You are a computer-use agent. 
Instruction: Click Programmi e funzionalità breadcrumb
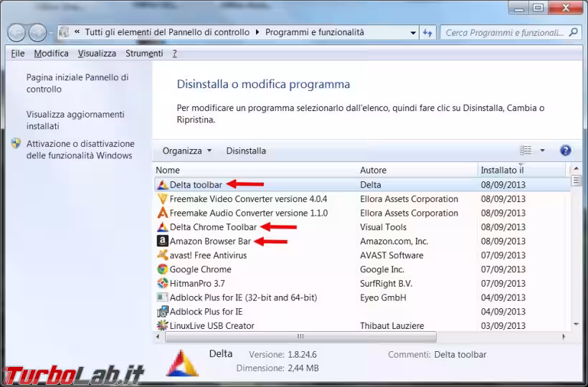[315, 32]
